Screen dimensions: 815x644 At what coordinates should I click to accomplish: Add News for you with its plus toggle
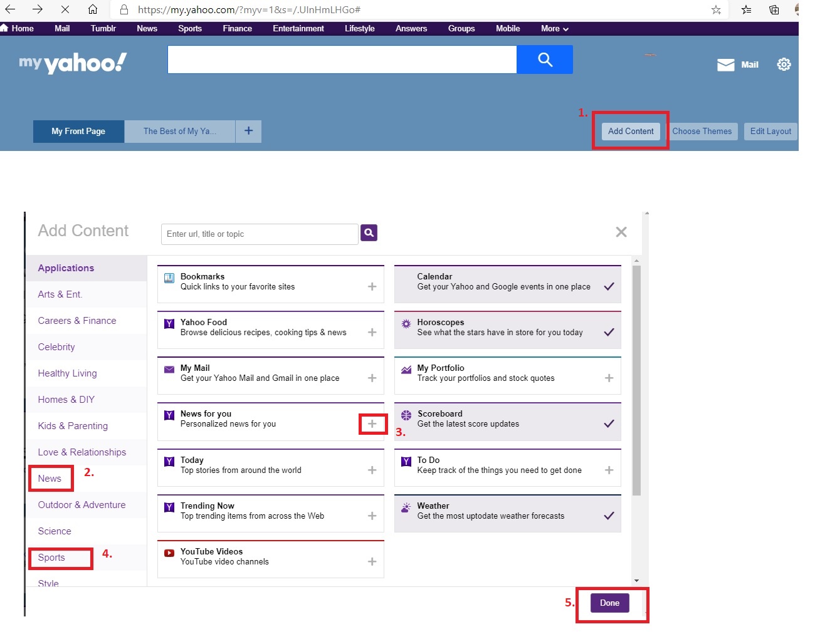[x=372, y=423]
